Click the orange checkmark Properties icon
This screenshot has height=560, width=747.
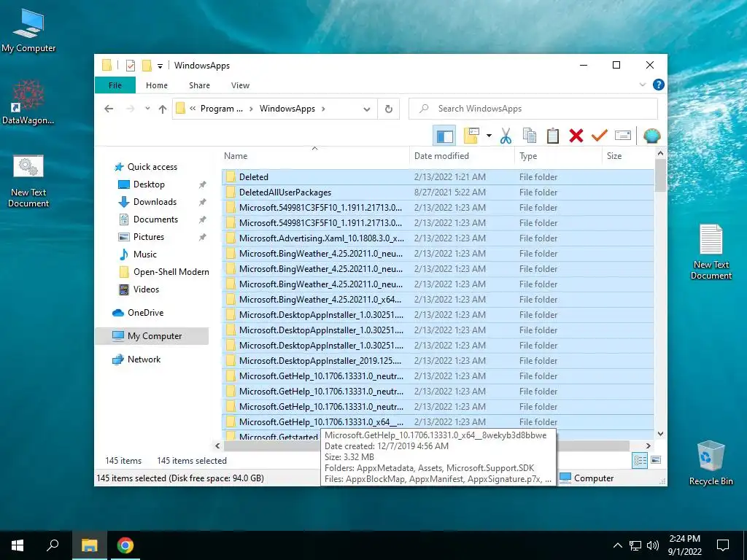600,136
